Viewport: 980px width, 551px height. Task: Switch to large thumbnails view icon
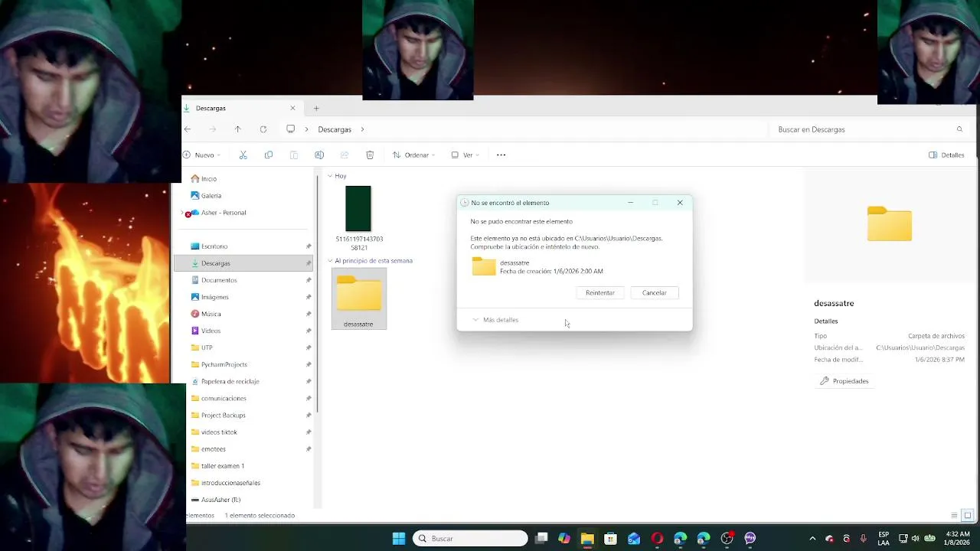pos(968,515)
